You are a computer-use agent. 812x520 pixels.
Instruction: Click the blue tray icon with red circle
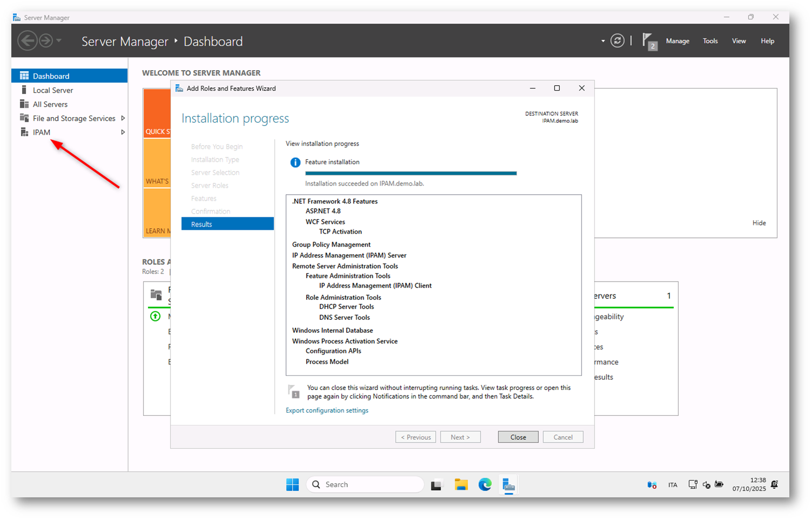click(x=652, y=485)
